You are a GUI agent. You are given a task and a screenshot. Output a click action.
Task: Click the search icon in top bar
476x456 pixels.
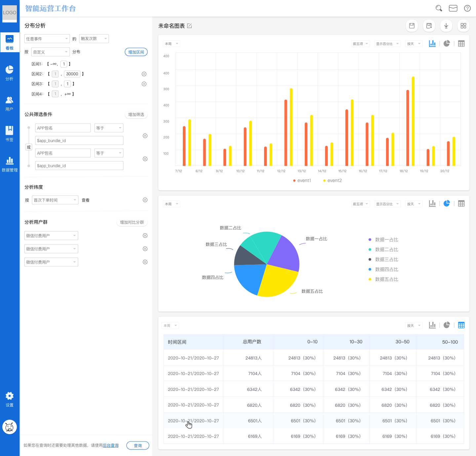coord(439,8)
